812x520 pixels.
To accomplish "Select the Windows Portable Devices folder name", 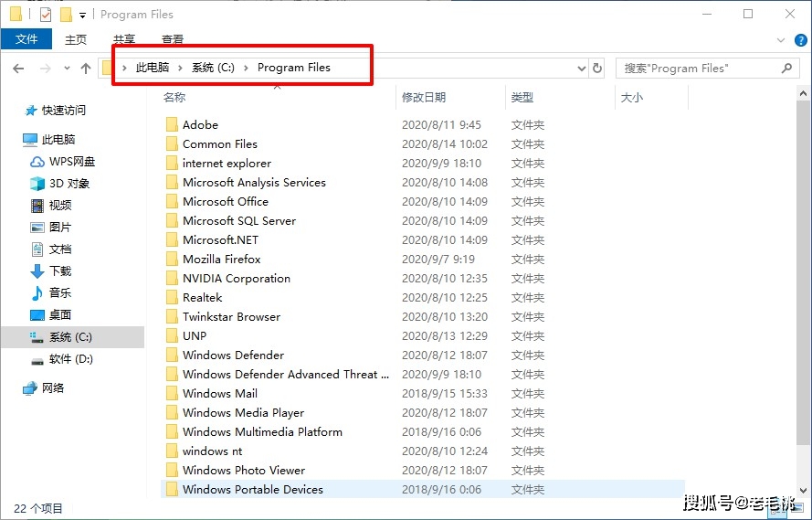I will tap(253, 490).
